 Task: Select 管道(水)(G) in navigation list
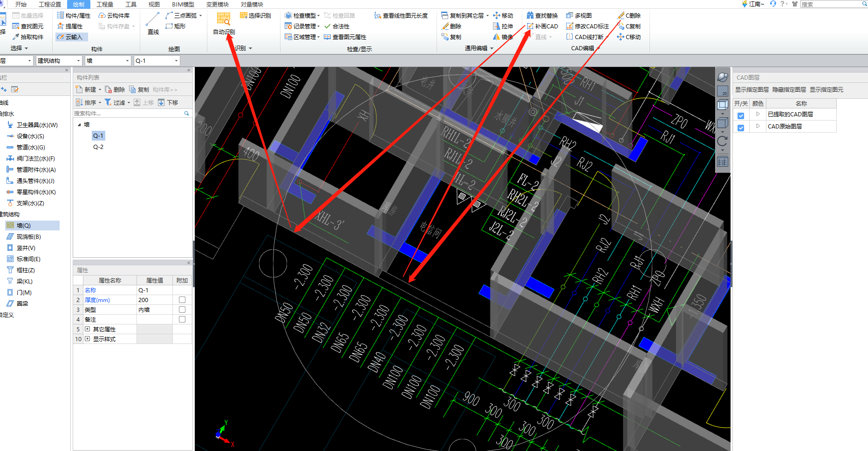point(31,148)
